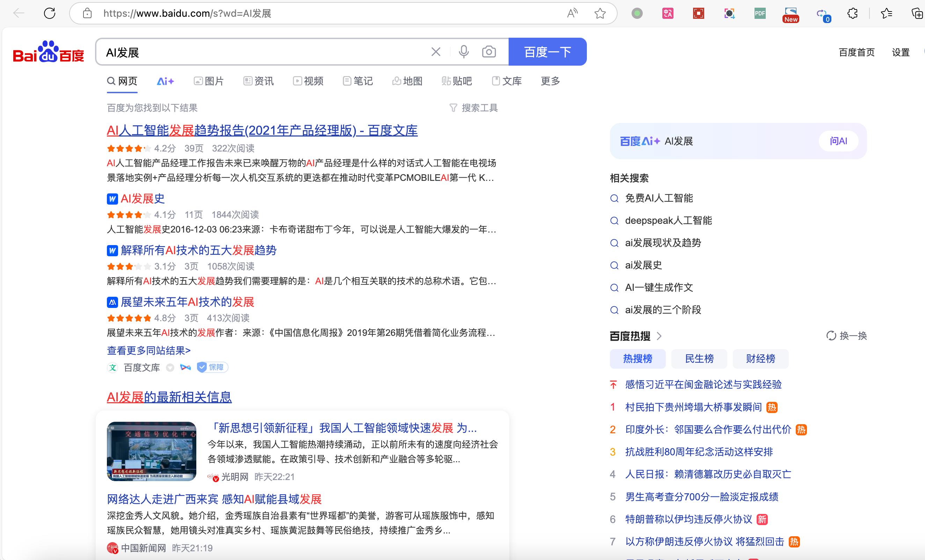Open the translate extension icon

click(x=668, y=14)
